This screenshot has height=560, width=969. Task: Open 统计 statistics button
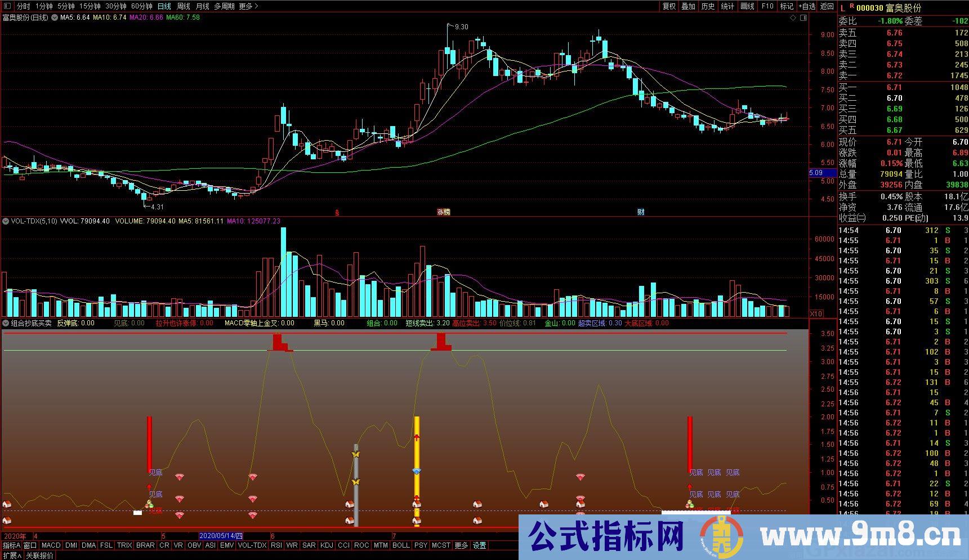(x=727, y=6)
